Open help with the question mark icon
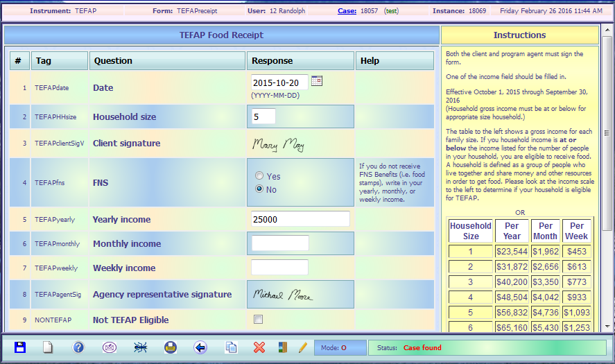 click(x=78, y=347)
